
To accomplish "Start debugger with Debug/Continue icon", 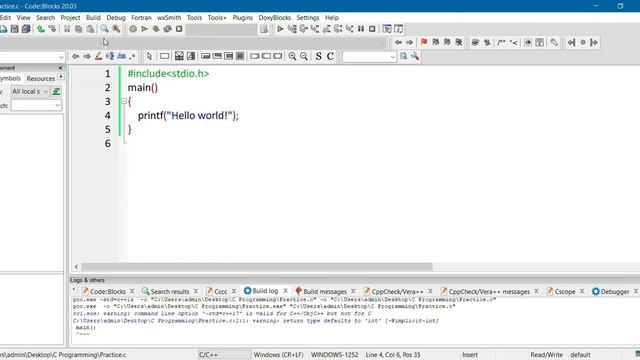I will click(280, 29).
